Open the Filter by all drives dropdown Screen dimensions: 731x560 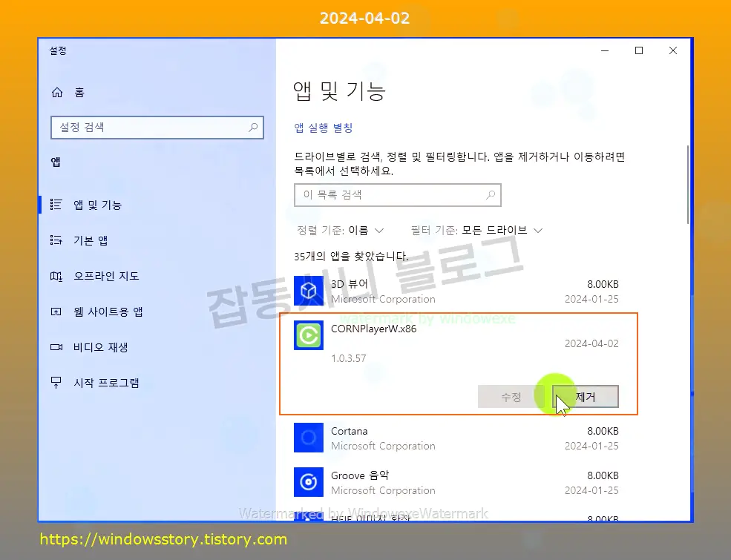tap(476, 230)
